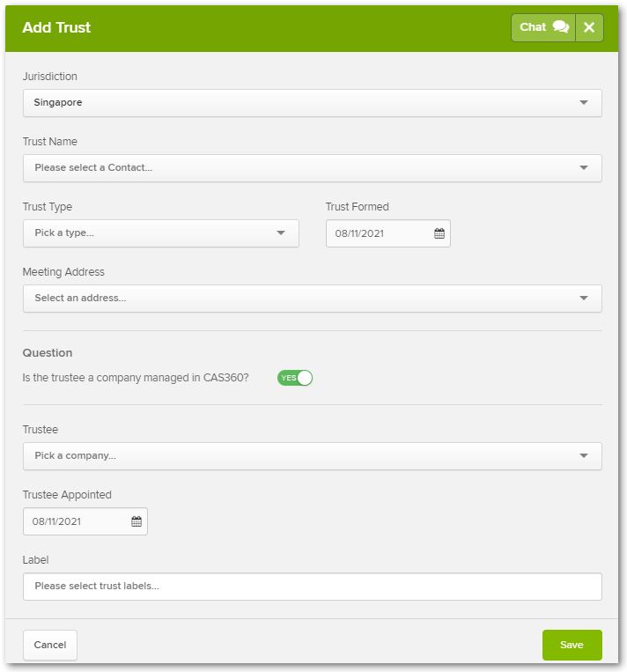Viewport: 627px width, 672px height.
Task: Open Trust Formed calendar picker
Action: pyautogui.click(x=439, y=233)
